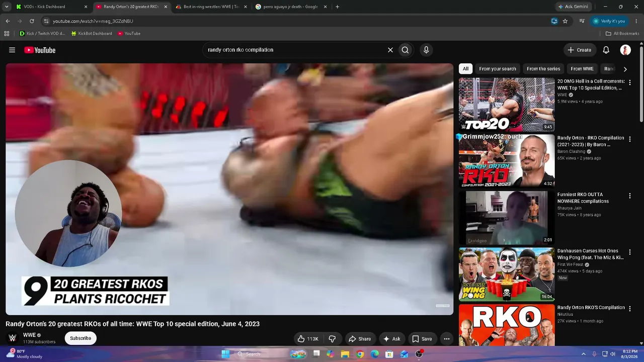This screenshot has width=644, height=362.
Task: Click the YouTube search input field
Action: [294, 50]
